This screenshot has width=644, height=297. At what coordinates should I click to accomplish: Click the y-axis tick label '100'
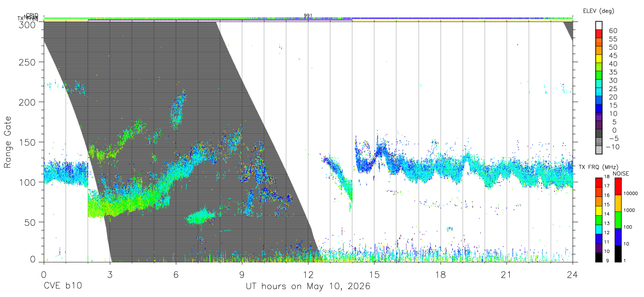(27, 182)
